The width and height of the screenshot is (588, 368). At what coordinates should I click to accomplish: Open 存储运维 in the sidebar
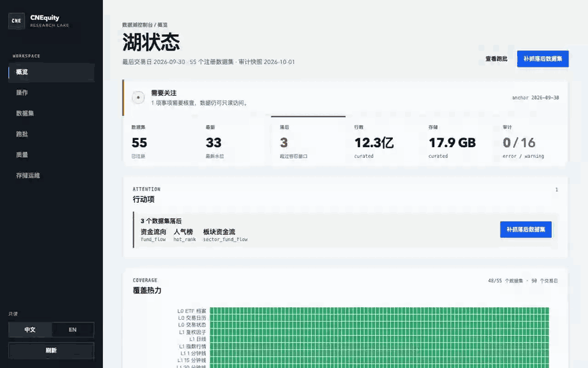[51, 175]
